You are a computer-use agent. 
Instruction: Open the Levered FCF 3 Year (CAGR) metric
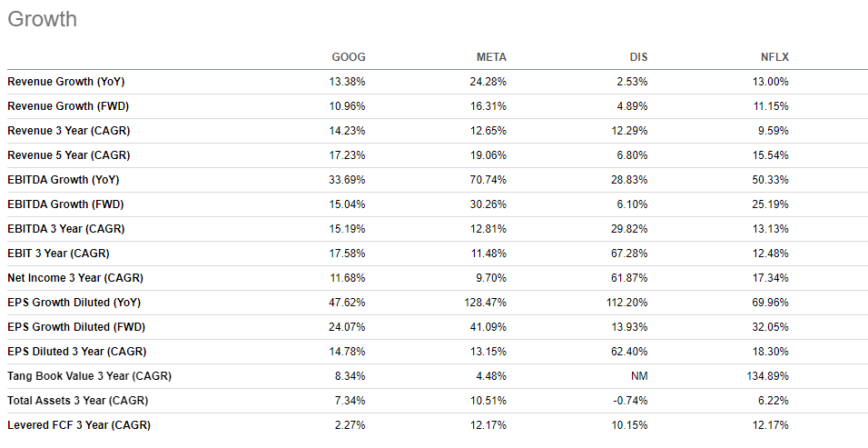click(x=79, y=425)
